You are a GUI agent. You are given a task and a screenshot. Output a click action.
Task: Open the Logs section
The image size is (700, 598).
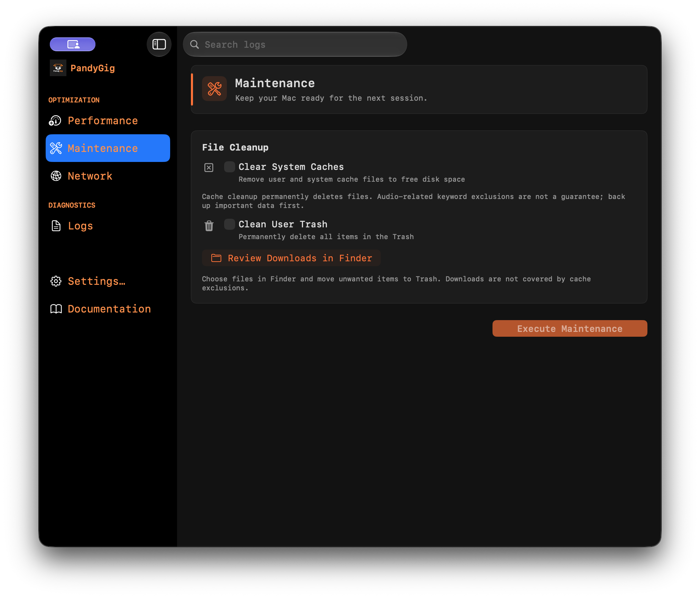click(108, 226)
